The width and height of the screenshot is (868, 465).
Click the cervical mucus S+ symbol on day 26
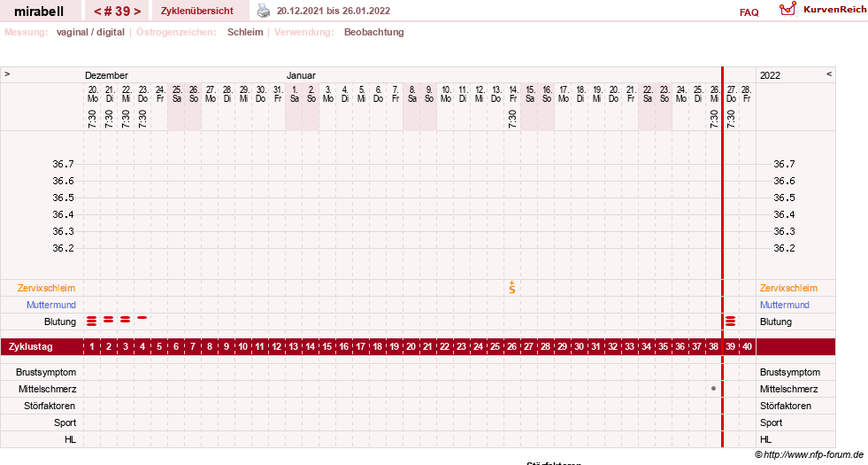(512, 287)
